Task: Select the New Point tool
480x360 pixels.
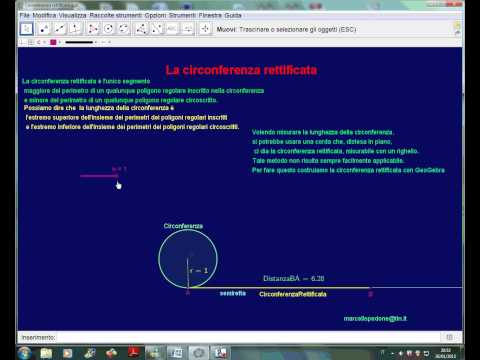Action: click(43, 29)
